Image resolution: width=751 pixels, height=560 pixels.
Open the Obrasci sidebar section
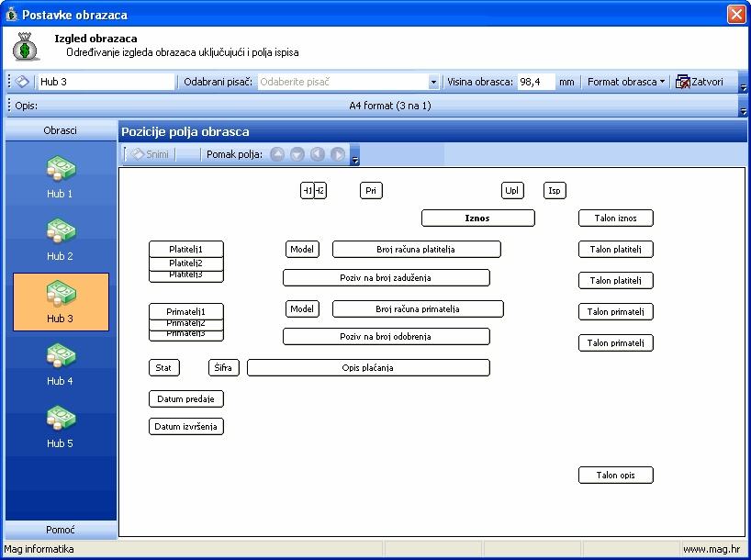pyautogui.click(x=61, y=130)
